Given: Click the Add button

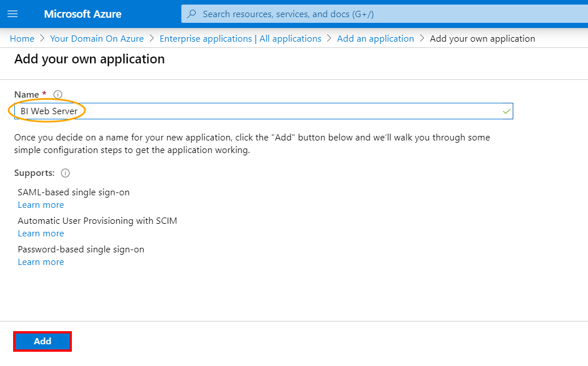Looking at the screenshot, I should [42, 341].
